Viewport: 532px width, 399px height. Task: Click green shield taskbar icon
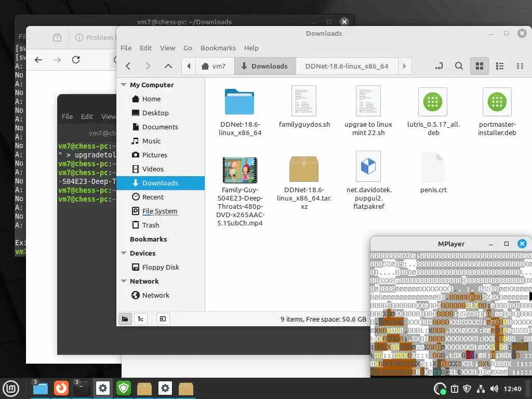124,389
